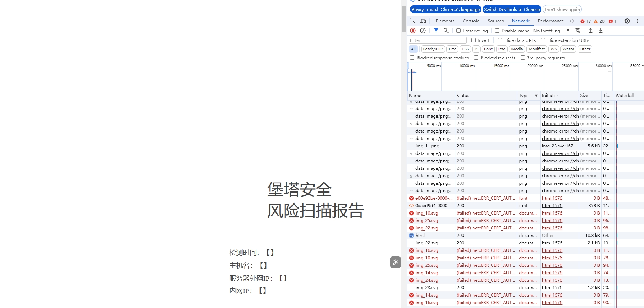Select the Network tab
This screenshot has height=308, width=644.
pos(521,21)
